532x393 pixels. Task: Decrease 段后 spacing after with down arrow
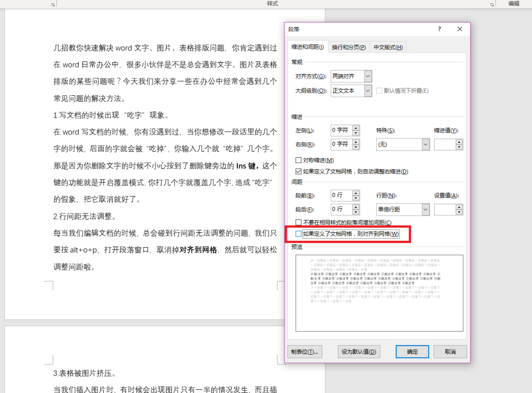click(355, 212)
